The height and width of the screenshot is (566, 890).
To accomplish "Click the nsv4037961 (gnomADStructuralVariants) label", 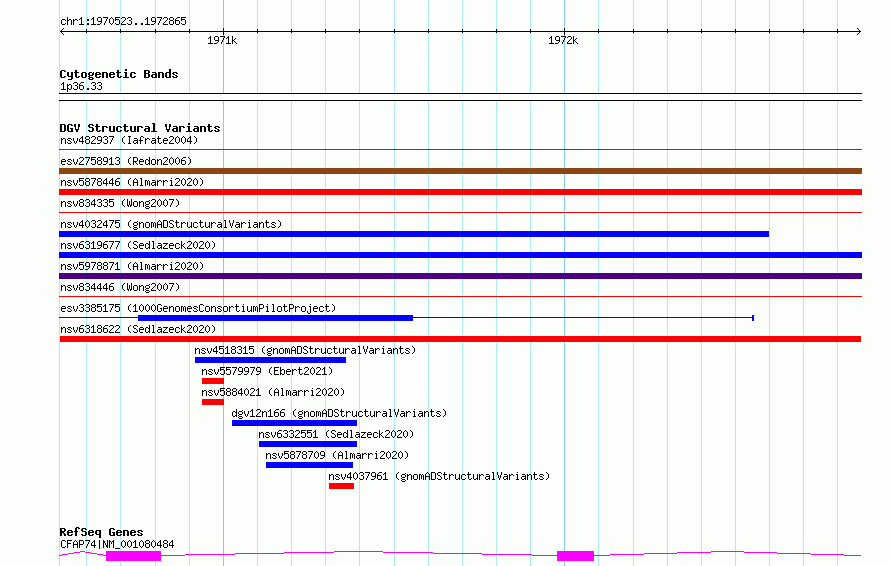I will click(439, 476).
